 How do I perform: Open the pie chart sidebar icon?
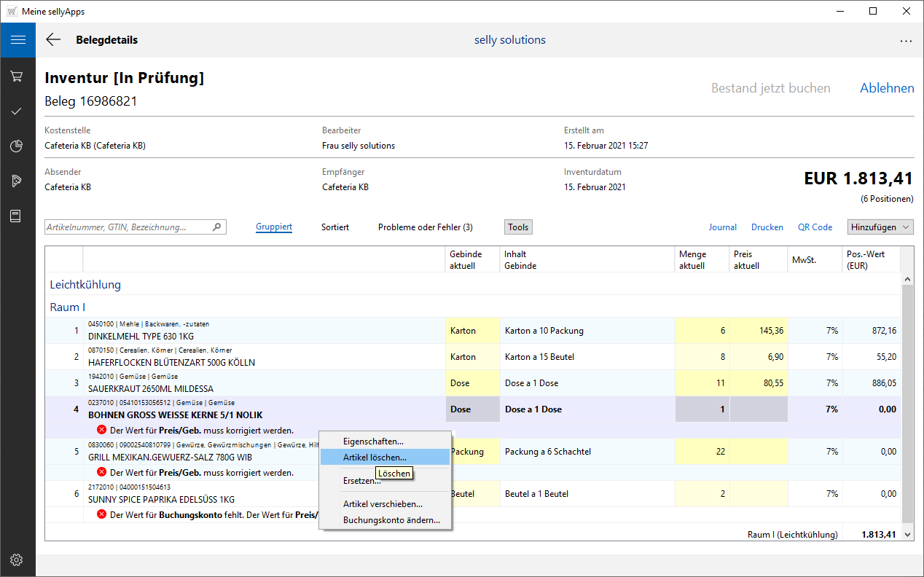(17, 146)
